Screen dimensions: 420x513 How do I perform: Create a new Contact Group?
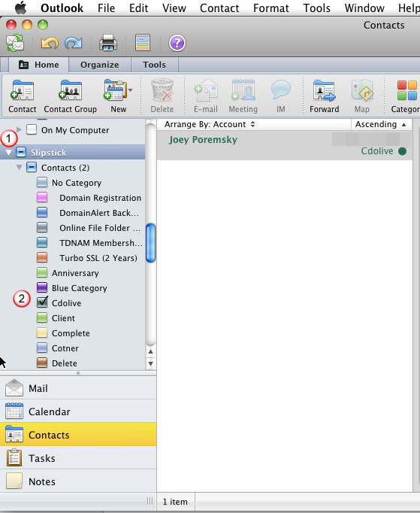tap(71, 96)
